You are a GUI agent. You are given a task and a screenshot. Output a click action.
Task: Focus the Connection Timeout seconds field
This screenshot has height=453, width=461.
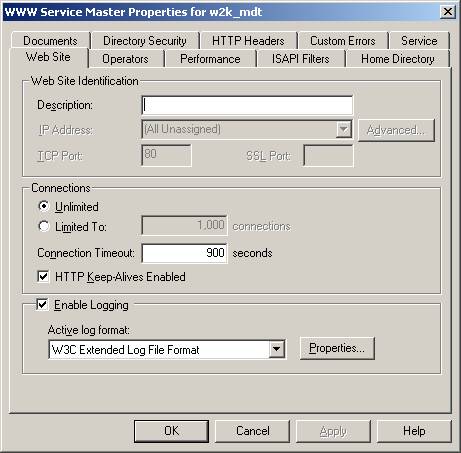(x=184, y=253)
